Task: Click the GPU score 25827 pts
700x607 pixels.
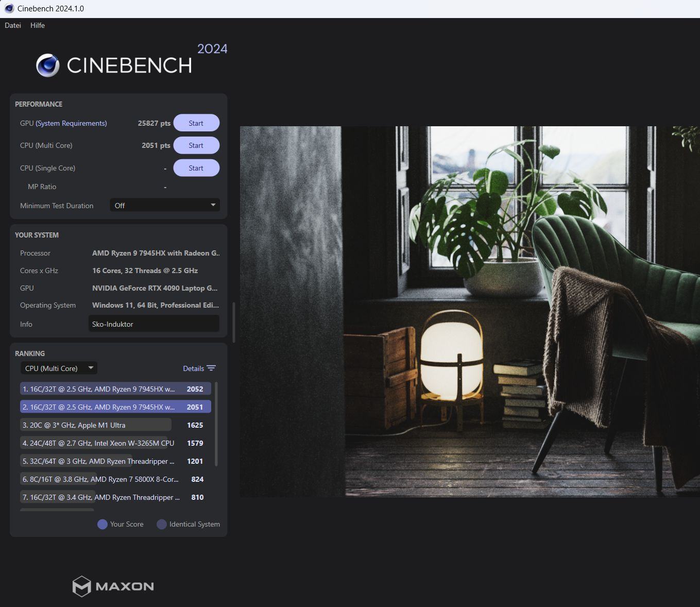Action: click(x=154, y=123)
